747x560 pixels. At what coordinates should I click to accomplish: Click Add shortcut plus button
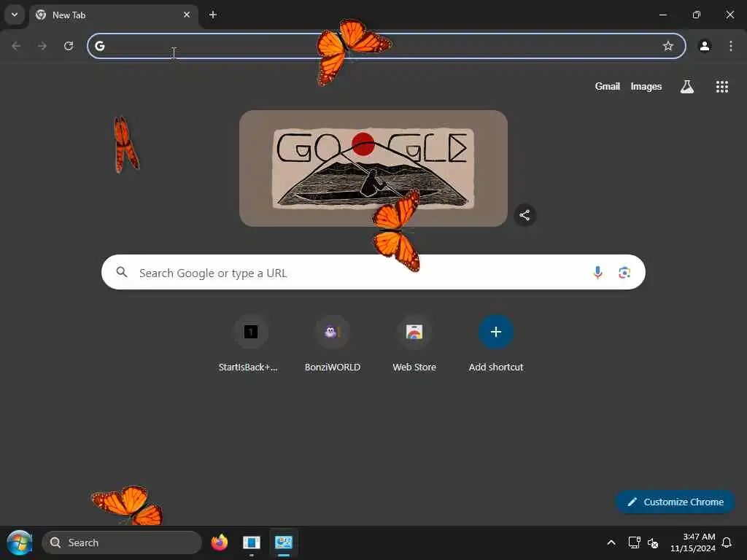[x=496, y=332]
